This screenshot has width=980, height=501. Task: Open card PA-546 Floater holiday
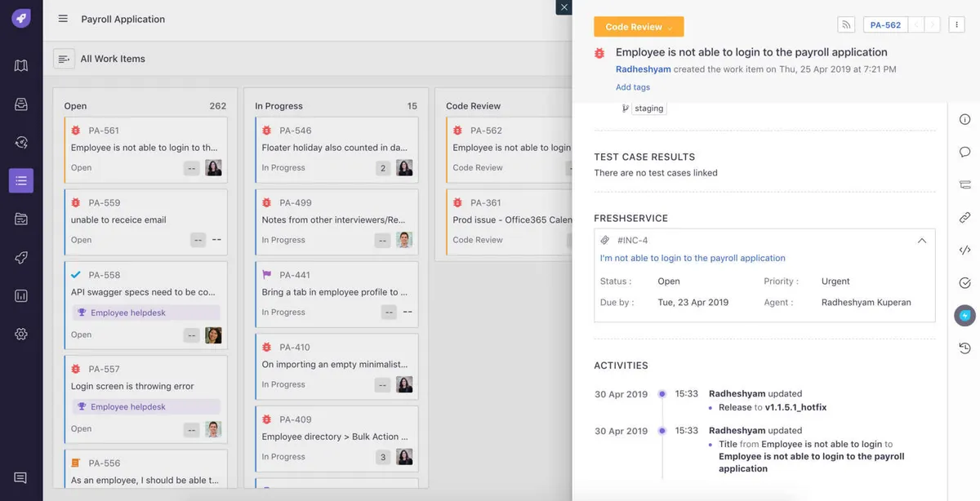(336, 149)
